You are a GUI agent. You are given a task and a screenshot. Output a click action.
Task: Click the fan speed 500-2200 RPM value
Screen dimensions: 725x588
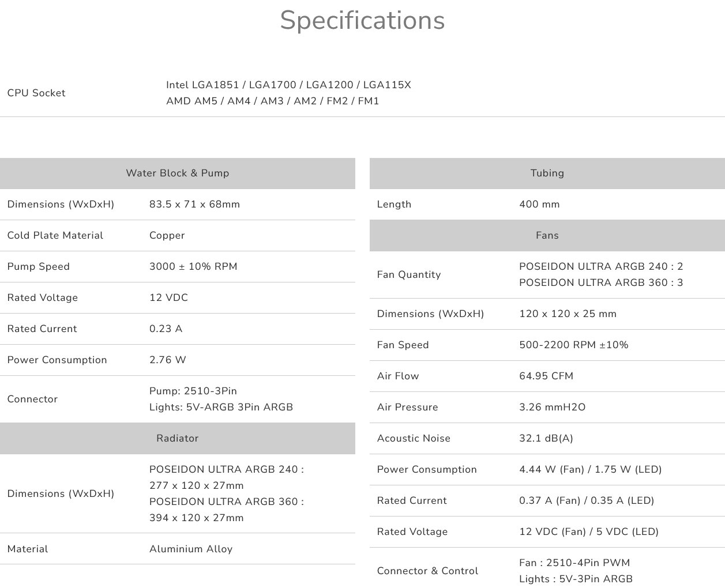point(573,345)
